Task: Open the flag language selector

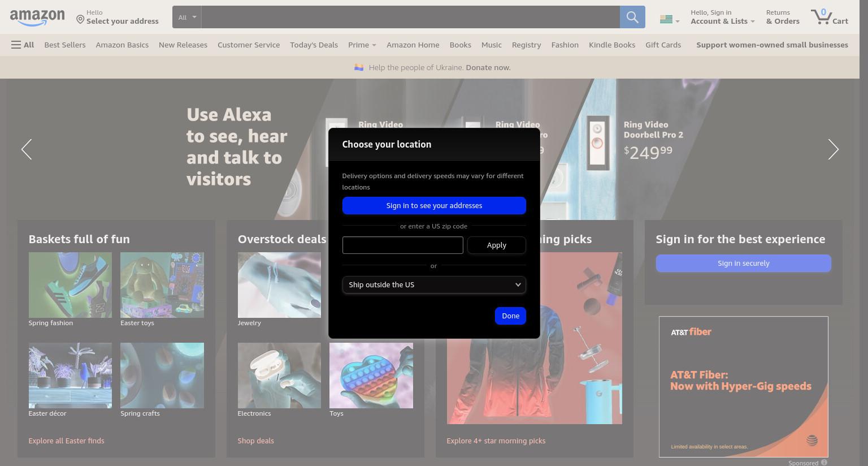Action: pyautogui.click(x=670, y=19)
